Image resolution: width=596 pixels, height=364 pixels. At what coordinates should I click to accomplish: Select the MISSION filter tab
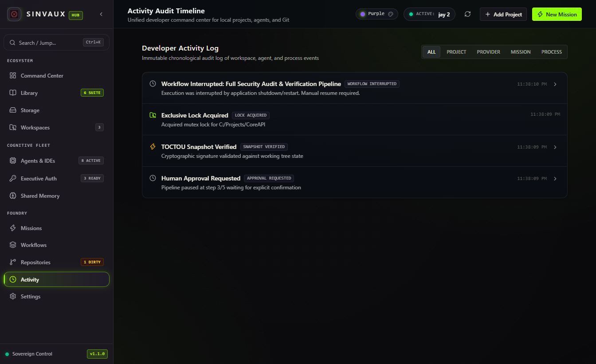pyautogui.click(x=521, y=52)
